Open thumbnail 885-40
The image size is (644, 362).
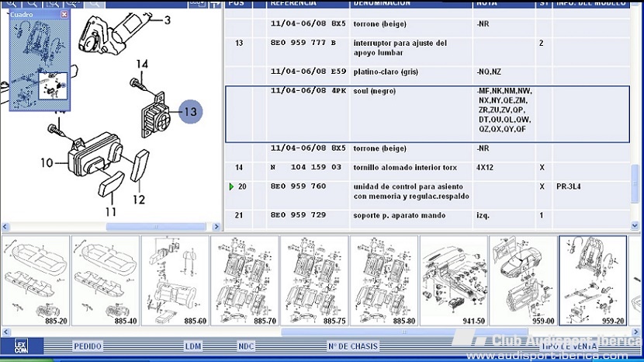point(106,281)
